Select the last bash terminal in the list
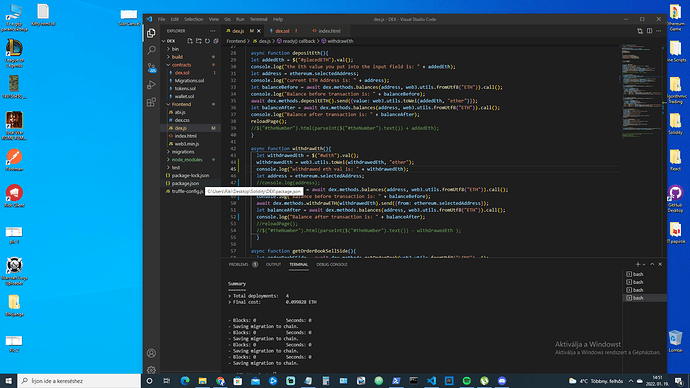690x388 pixels. [x=645, y=298]
